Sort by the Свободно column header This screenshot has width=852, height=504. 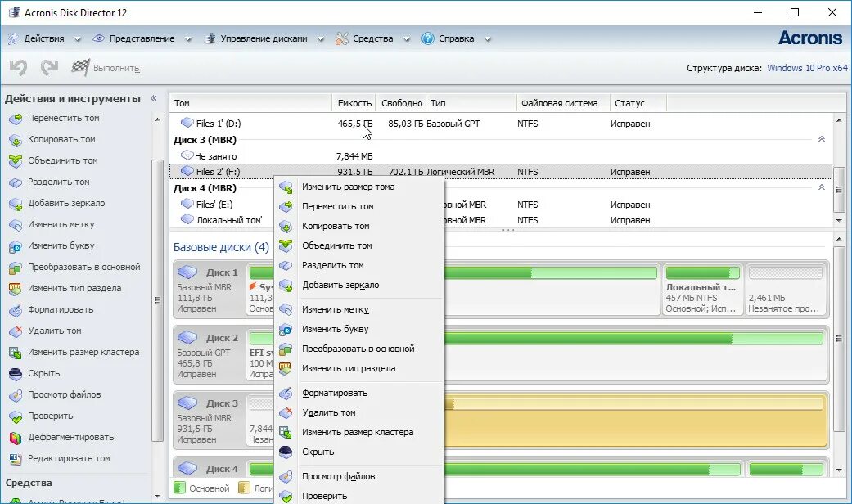pos(401,102)
